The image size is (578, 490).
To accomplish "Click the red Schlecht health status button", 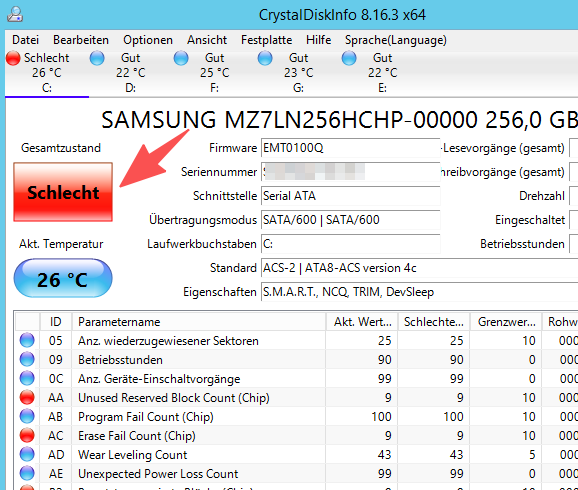I will (63, 192).
